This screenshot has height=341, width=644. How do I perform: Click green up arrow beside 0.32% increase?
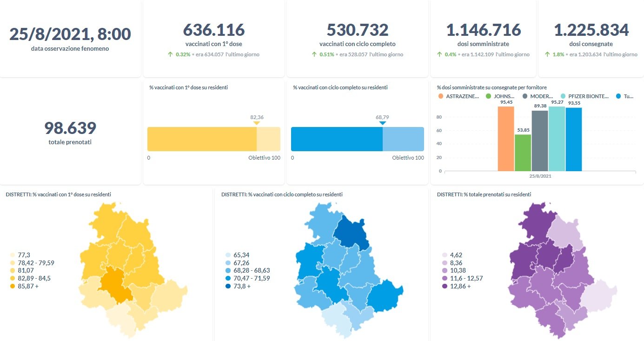pyautogui.click(x=170, y=54)
